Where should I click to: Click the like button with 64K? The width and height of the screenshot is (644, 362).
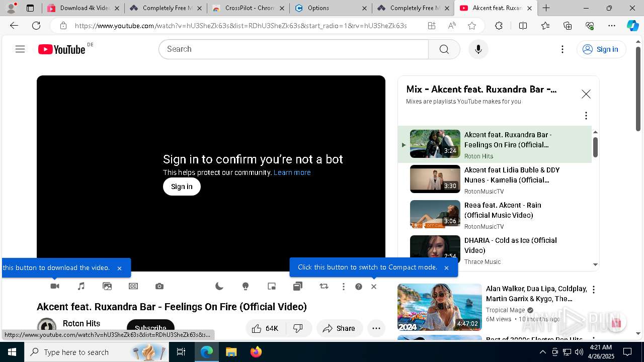(266, 328)
